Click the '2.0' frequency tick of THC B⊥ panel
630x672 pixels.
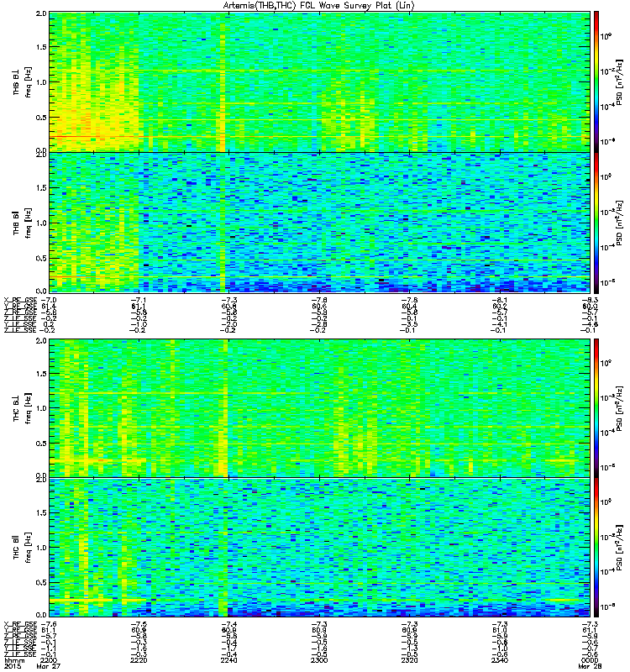[41, 340]
